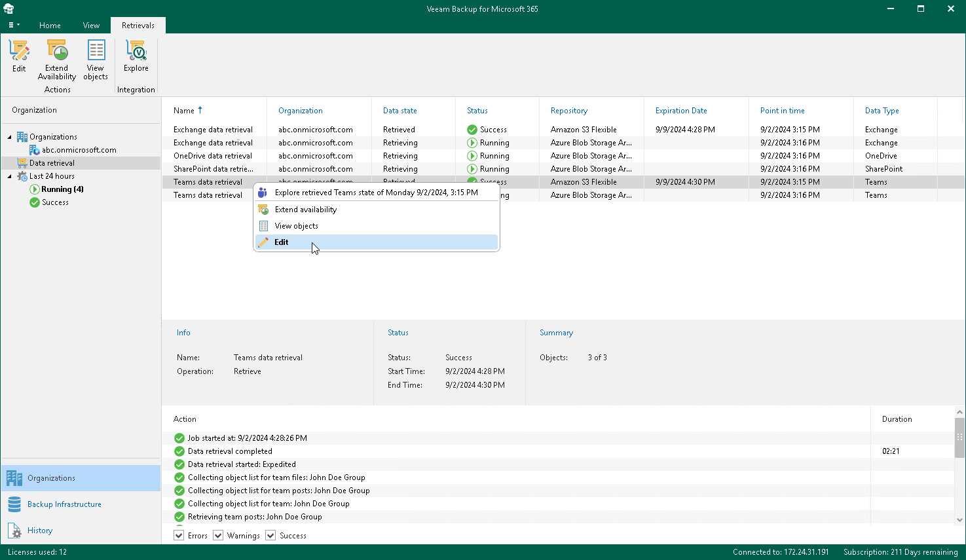966x560 pixels.
Task: Click the Action log scrollbar thumb
Action: tap(959, 438)
